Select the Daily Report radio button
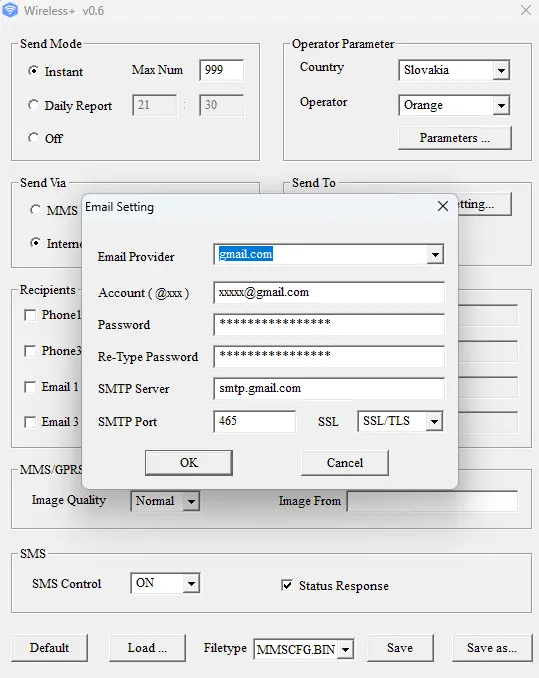The image size is (539, 678). pyautogui.click(x=33, y=105)
